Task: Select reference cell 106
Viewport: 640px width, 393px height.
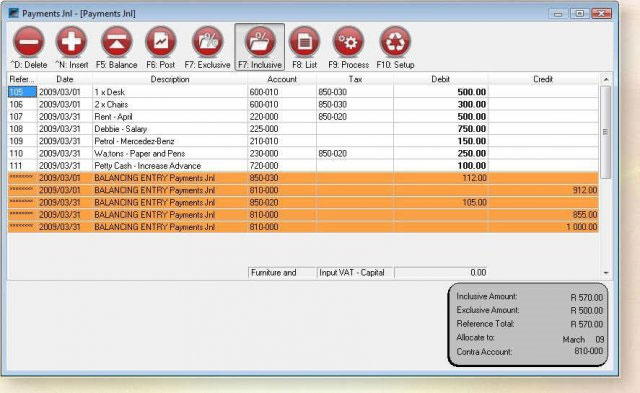Action: tap(22, 104)
